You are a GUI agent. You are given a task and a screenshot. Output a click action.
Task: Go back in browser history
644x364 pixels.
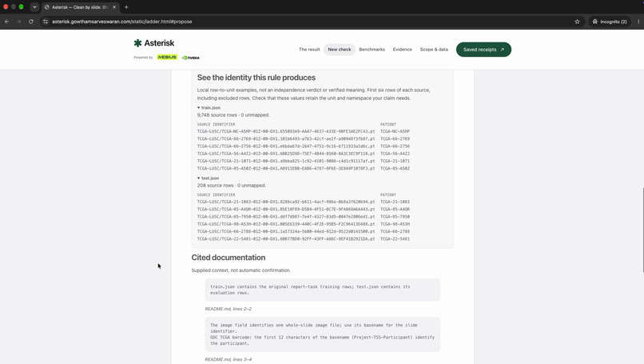tap(7, 22)
